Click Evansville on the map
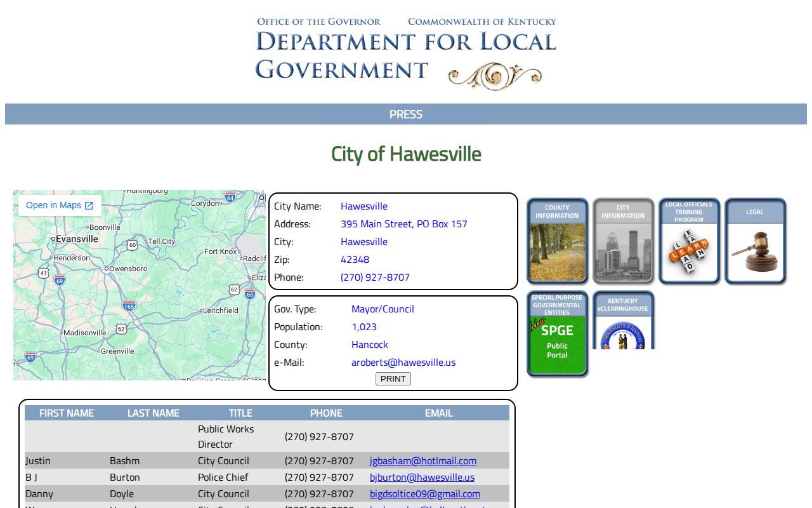812x508 pixels. (76, 239)
